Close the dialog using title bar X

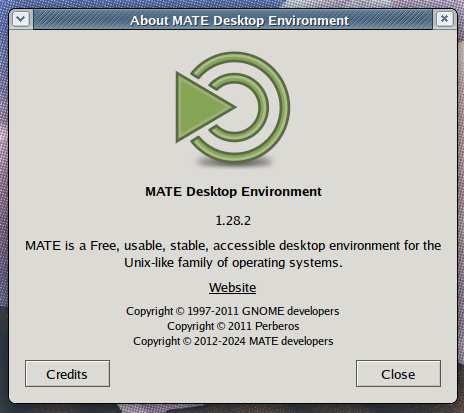pyautogui.click(x=444, y=19)
